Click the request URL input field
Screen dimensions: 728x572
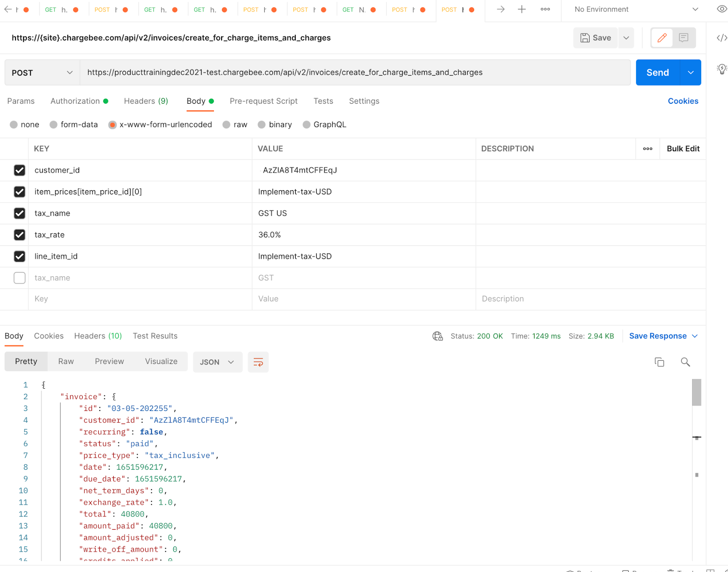tap(355, 73)
